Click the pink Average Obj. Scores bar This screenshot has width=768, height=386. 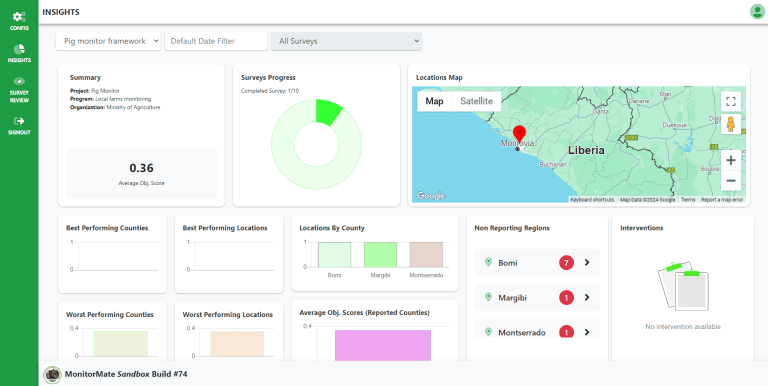click(383, 345)
